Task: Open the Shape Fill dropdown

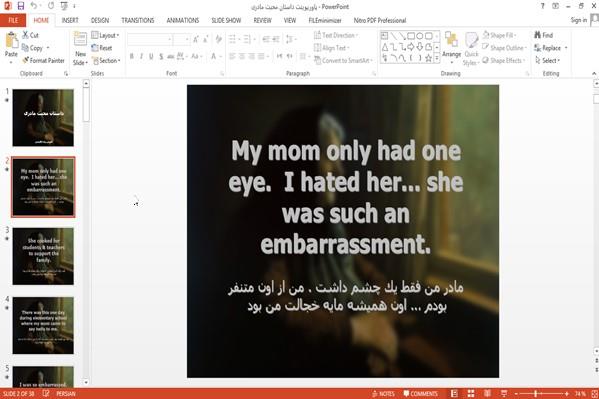Action: coord(500,35)
